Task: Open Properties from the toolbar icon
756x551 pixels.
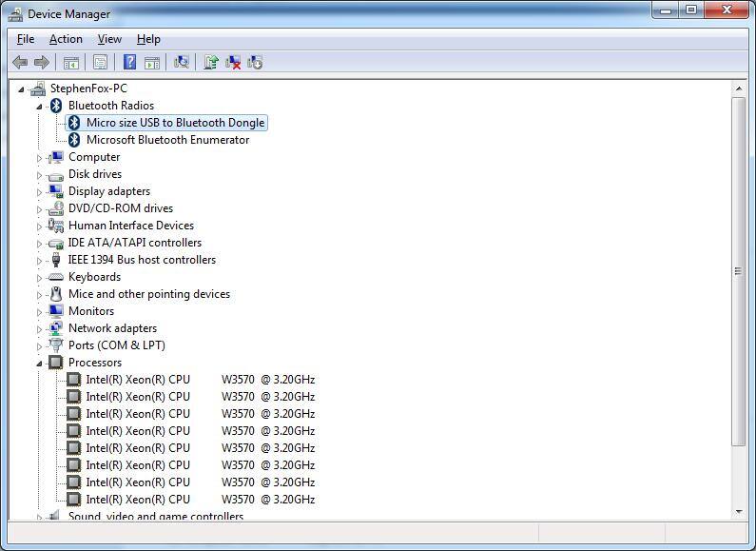Action: click(x=99, y=63)
